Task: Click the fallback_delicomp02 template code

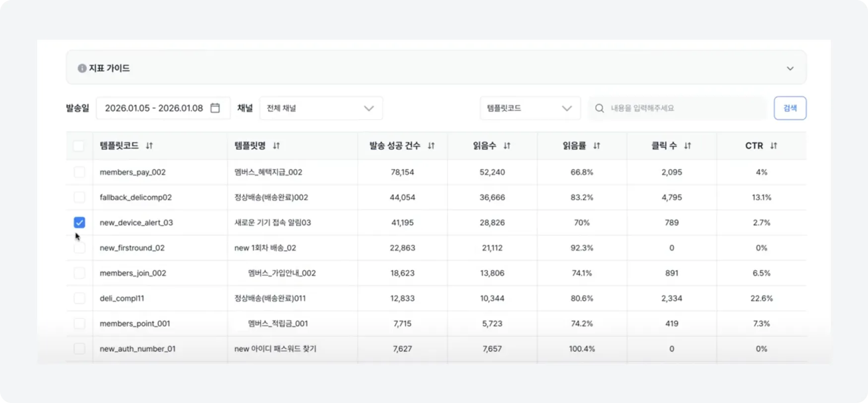Action: [135, 197]
